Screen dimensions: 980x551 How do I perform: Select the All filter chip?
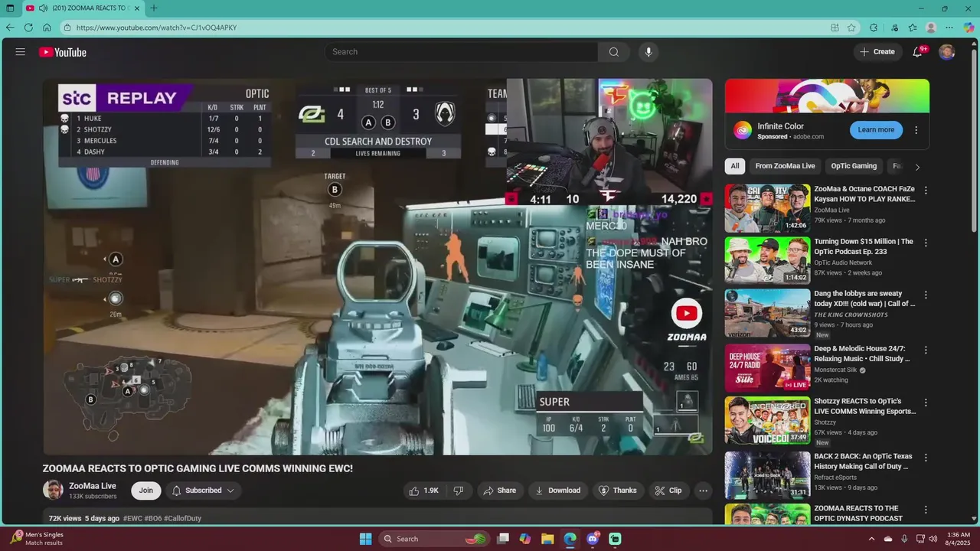tap(735, 166)
